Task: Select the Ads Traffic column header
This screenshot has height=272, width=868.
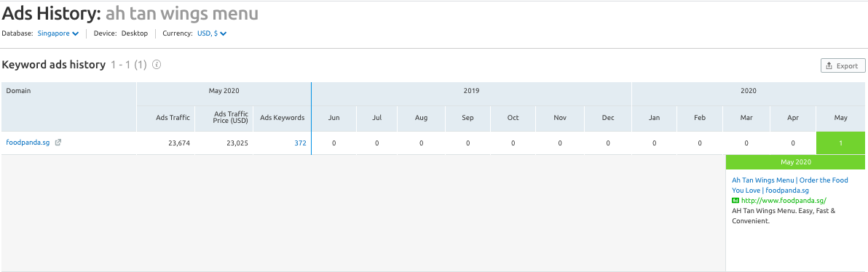Action: 173,118
